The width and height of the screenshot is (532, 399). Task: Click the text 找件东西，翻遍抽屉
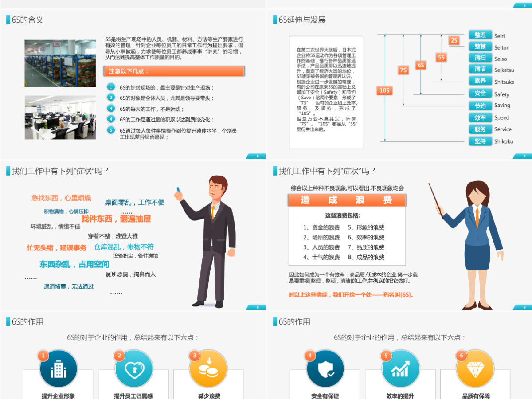pyautogui.click(x=116, y=219)
